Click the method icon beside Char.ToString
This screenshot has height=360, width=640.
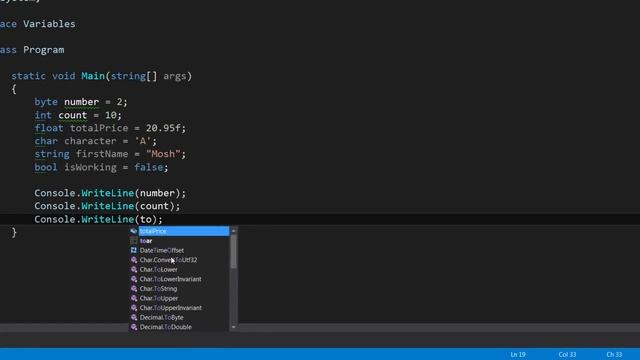[133, 289]
